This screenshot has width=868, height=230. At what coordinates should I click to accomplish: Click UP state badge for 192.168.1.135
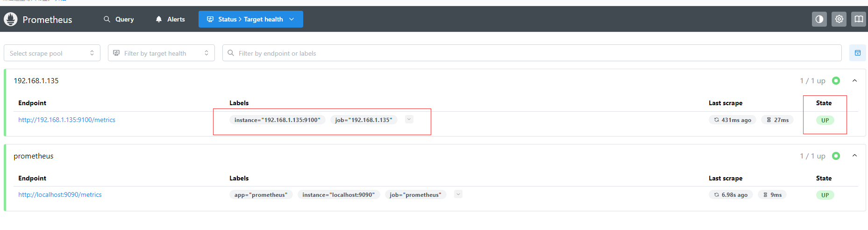pos(825,120)
